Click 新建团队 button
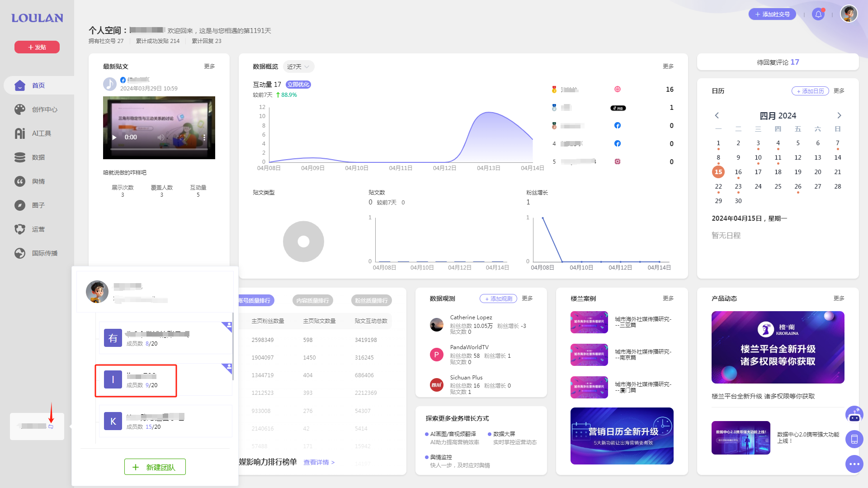 point(155,467)
